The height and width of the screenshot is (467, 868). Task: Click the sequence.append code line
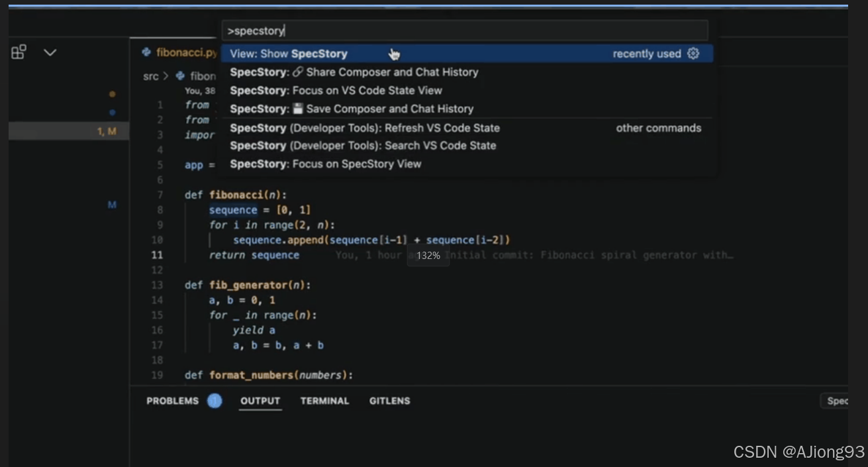[x=371, y=240]
